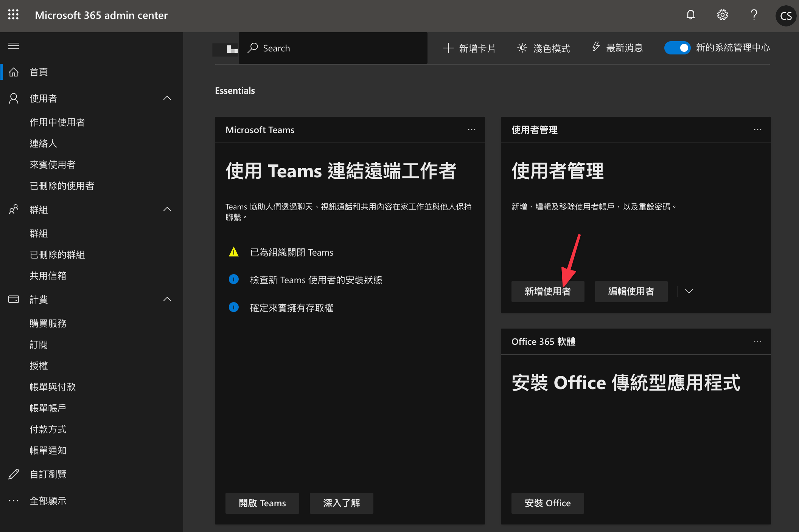
Task: Open 帳單與付款 page
Action: [53, 387]
